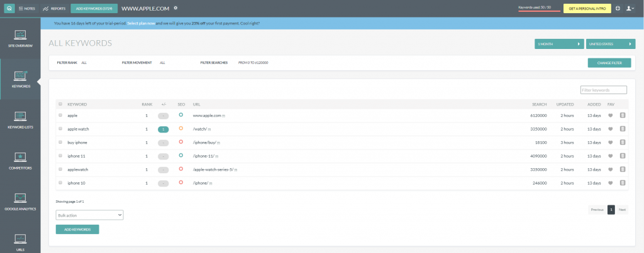Favorite the iphone 11 keyword heart
The image size is (644, 253).
pyautogui.click(x=610, y=156)
